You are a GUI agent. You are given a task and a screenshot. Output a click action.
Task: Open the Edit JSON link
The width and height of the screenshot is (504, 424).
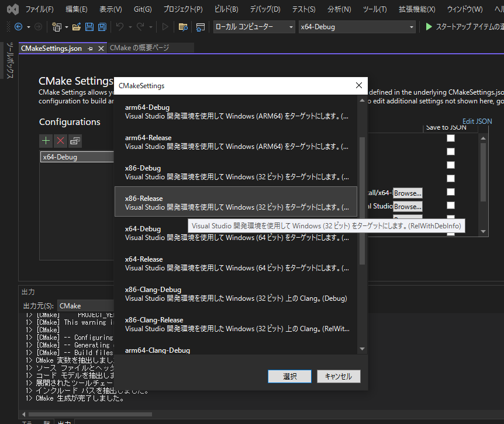pos(477,121)
